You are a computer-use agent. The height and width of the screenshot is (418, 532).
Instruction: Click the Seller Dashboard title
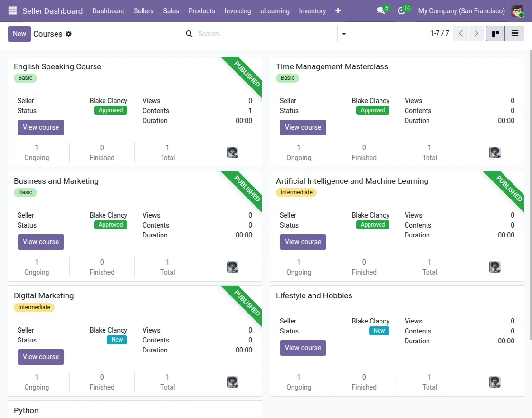tap(53, 11)
